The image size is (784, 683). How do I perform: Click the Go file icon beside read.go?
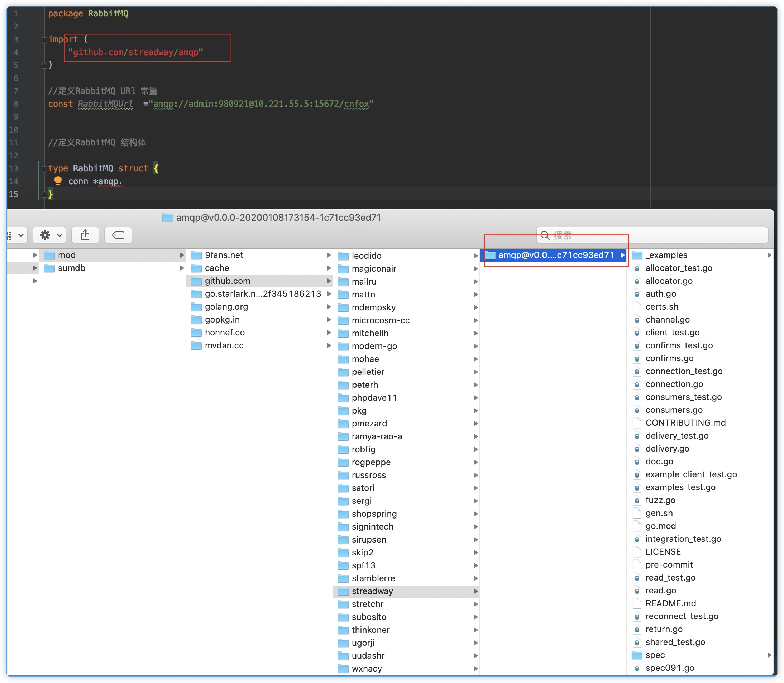pyautogui.click(x=637, y=591)
